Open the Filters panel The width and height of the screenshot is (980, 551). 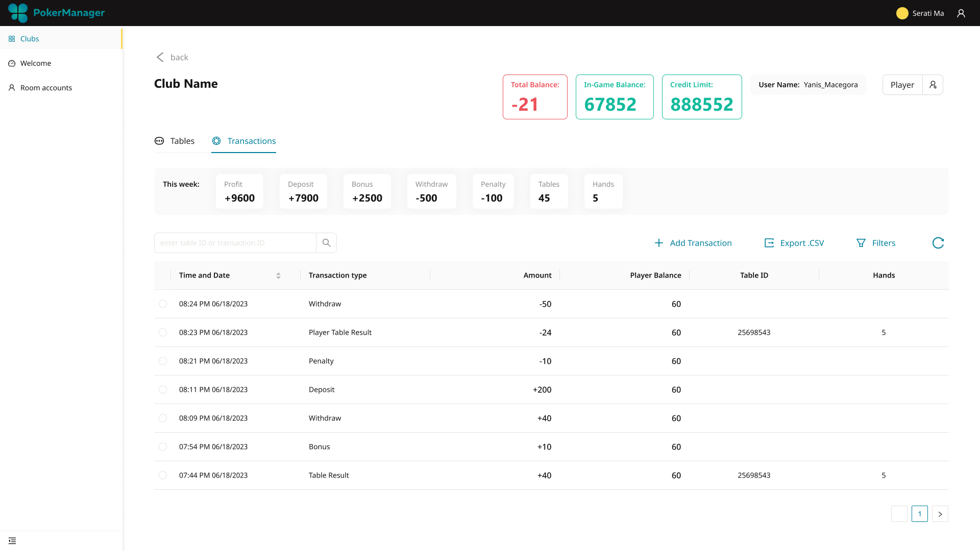coord(876,243)
